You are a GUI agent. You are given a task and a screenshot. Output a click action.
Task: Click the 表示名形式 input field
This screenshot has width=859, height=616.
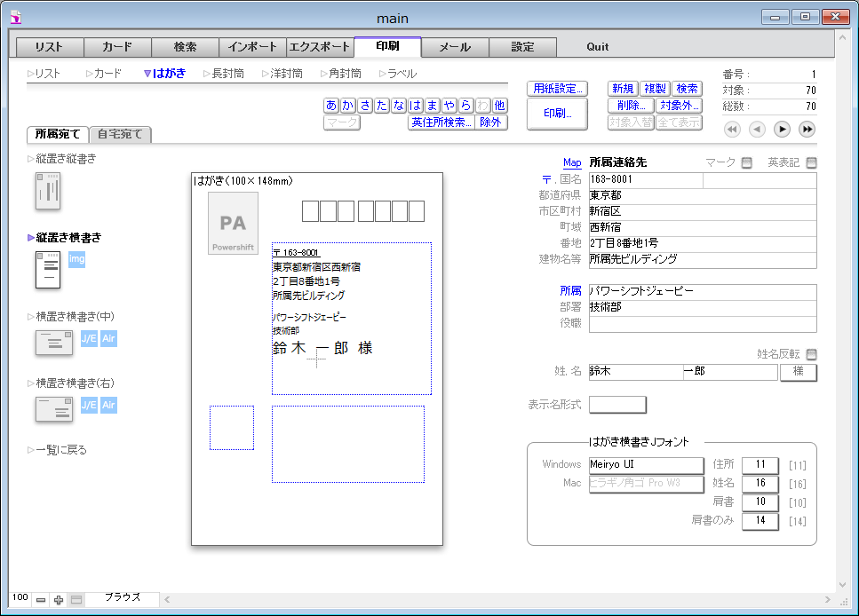617,405
